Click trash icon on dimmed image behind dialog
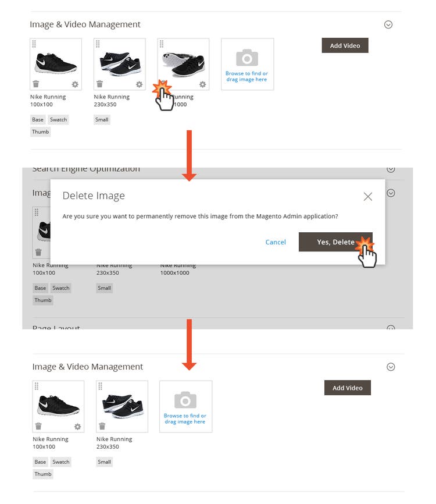 tap(38, 253)
